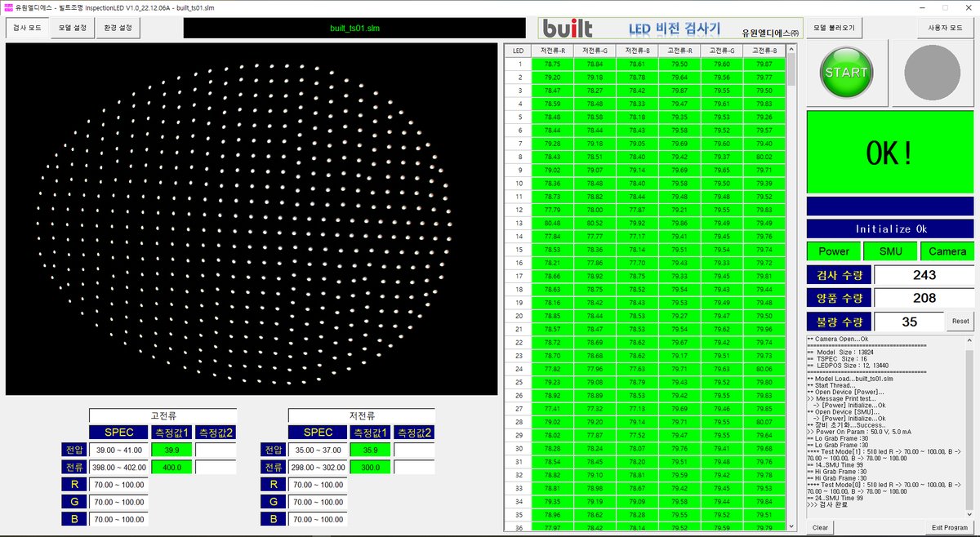Click the 고전류 전류 측정값1 value 400.0
Image resolution: width=980 pixels, height=537 pixels.
(x=171, y=467)
